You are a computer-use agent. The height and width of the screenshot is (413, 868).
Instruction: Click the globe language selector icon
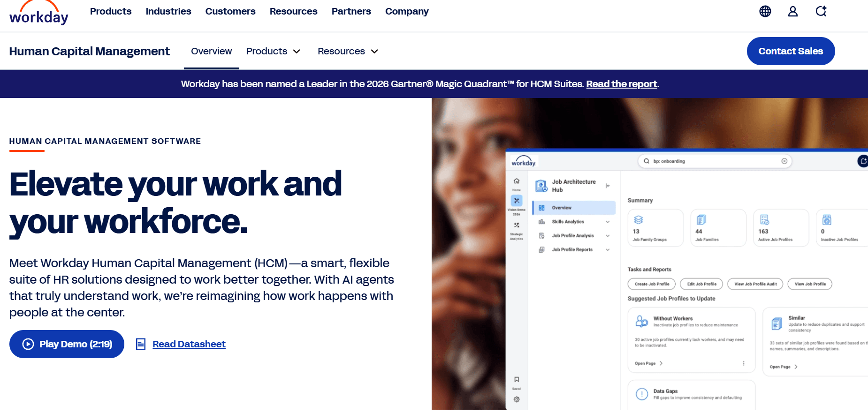(x=765, y=11)
